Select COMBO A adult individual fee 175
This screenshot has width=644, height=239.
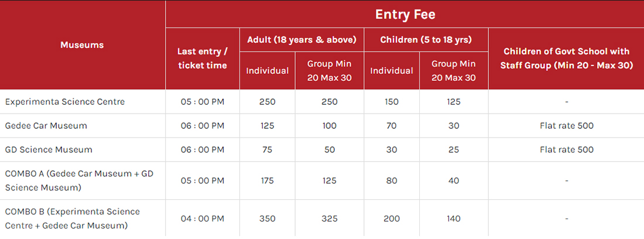point(268,180)
